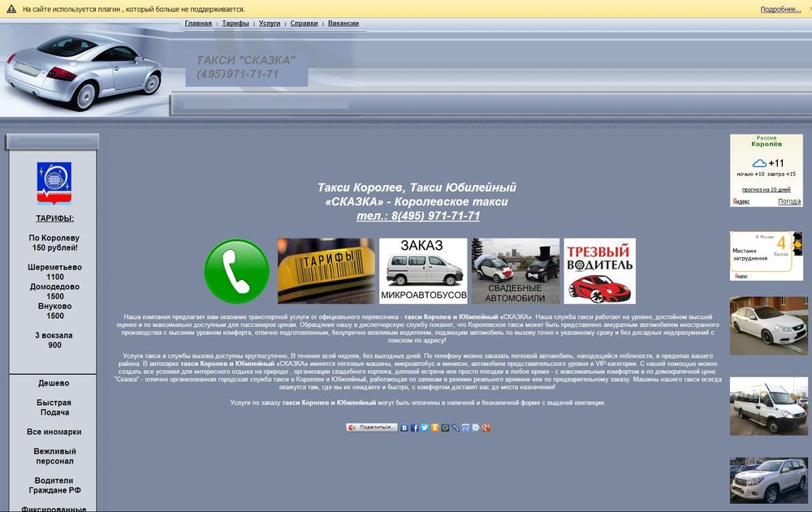Click the warning triangle icon in the plugin bar
Viewport: 812px width, 512px height.
pyautogui.click(x=11, y=9)
